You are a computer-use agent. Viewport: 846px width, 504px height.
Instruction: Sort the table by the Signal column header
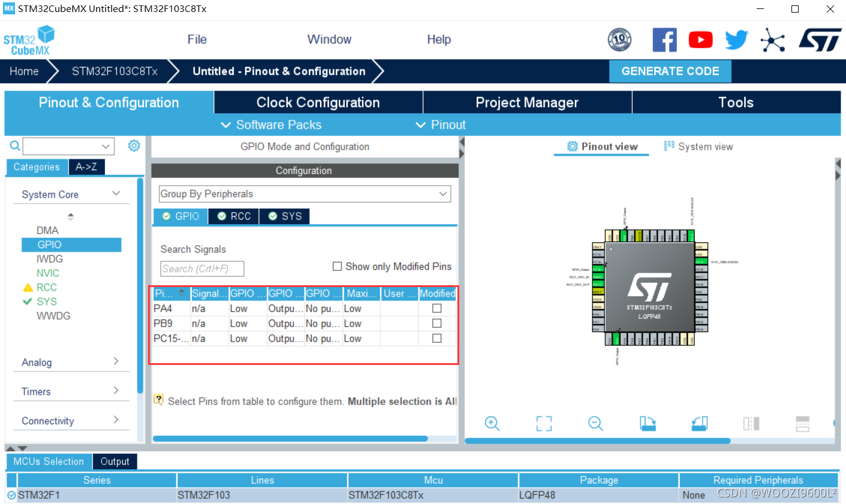tap(209, 293)
